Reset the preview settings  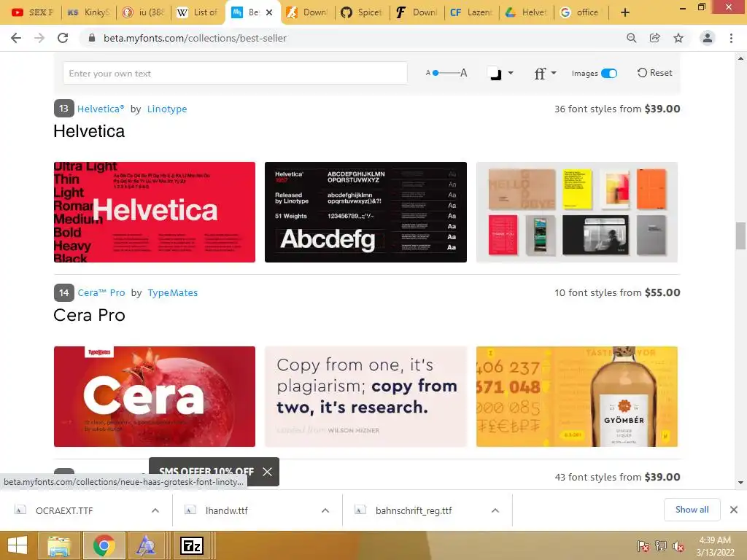654,73
